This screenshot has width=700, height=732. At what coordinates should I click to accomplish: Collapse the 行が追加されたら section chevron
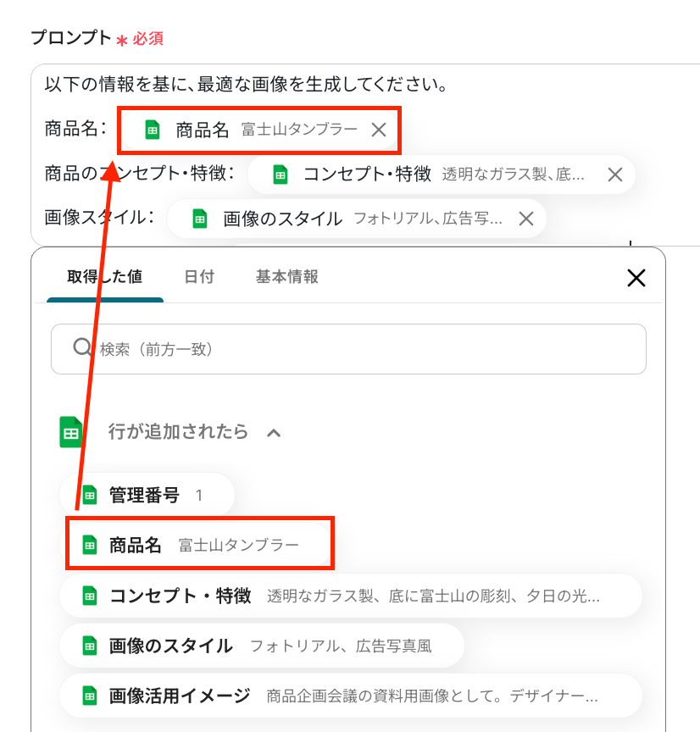pyautogui.click(x=274, y=433)
